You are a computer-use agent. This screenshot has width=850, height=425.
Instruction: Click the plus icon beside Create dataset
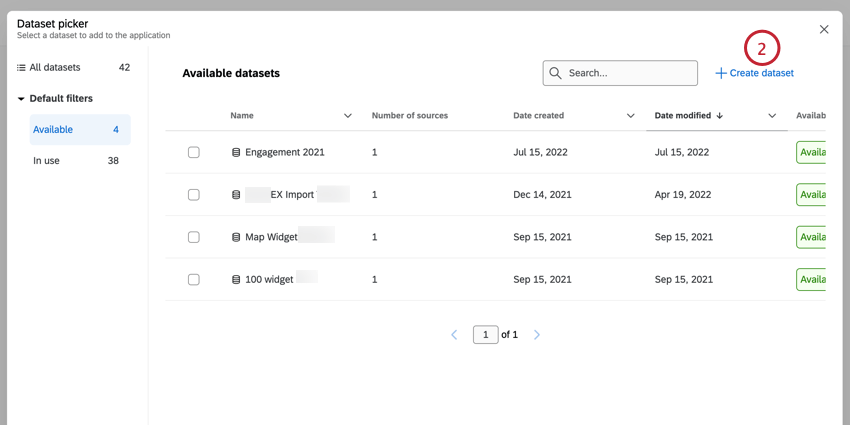coord(721,73)
